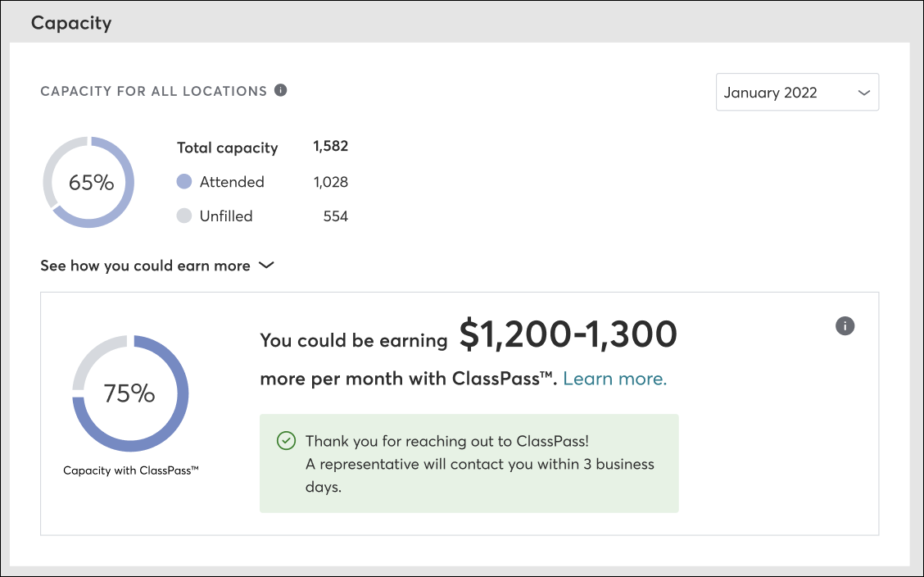
Task: Click the Total capacity value 1,582
Action: coord(330,147)
